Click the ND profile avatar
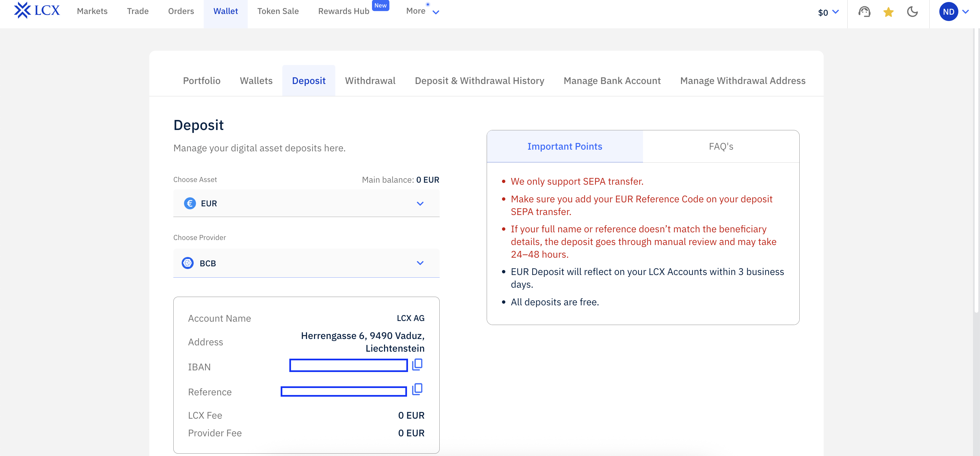The image size is (980, 456). coord(948,12)
